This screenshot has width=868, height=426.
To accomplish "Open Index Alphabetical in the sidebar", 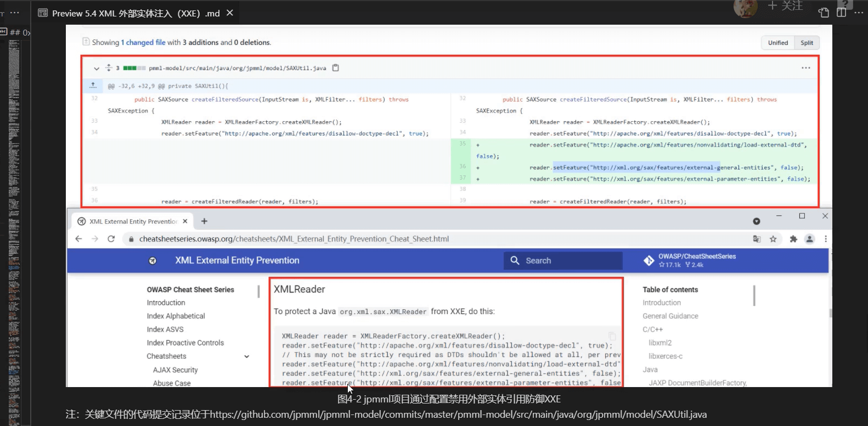I will pos(176,316).
